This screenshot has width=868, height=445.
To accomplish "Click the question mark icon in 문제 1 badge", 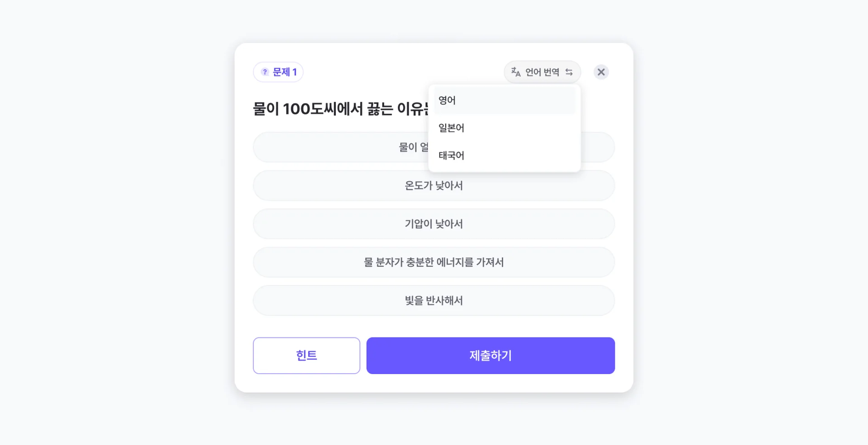I will (x=264, y=72).
